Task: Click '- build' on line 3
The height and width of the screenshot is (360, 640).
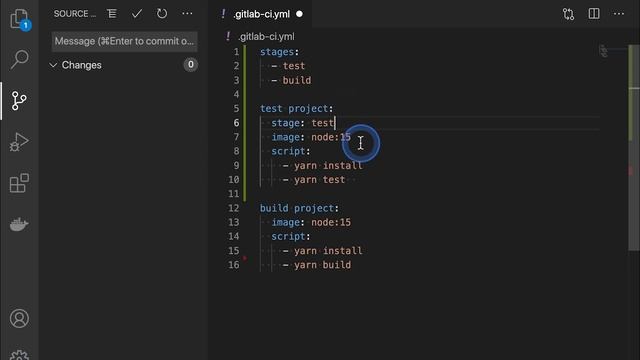Action: pyautogui.click(x=291, y=80)
